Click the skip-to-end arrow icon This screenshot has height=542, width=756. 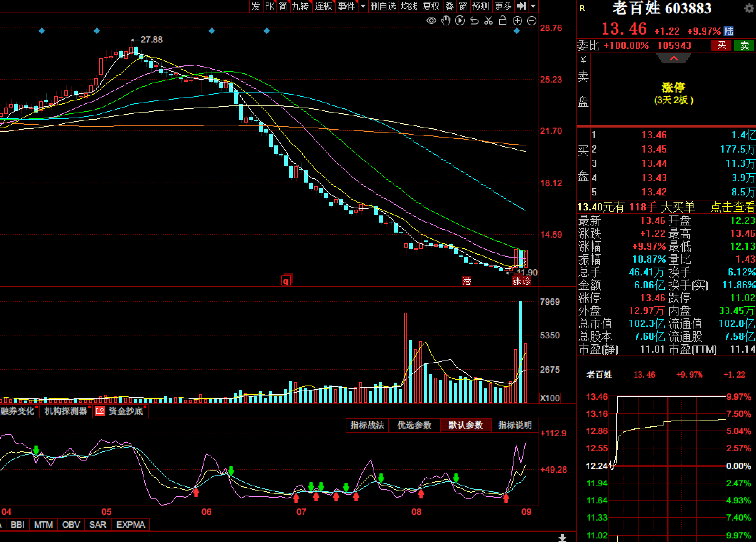click(521, 6)
